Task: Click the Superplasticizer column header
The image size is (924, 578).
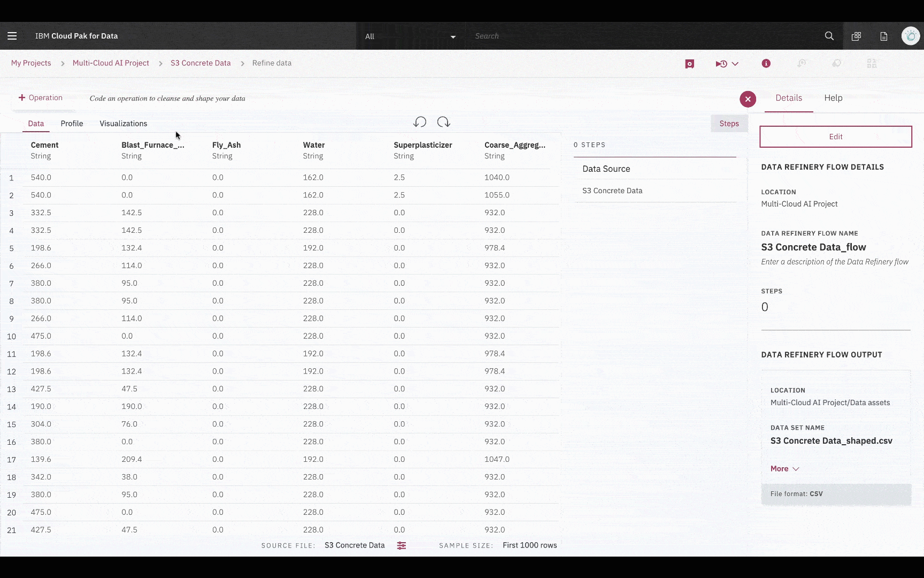Action: pyautogui.click(x=423, y=145)
